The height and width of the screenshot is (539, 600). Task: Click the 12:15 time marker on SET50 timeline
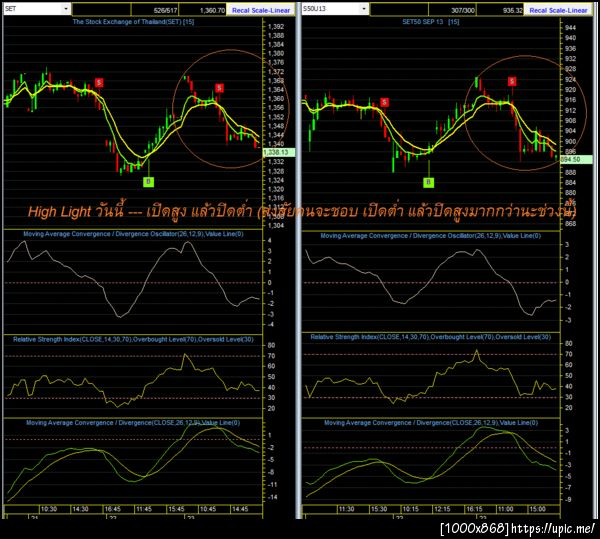tap(442, 509)
